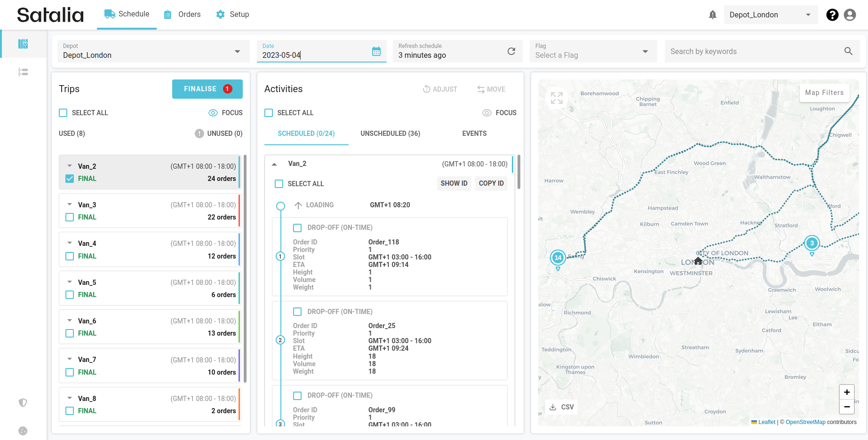Screen dimensions: 868x440
Task: Click the Search by keywords field
Action: pyautogui.click(x=755, y=51)
